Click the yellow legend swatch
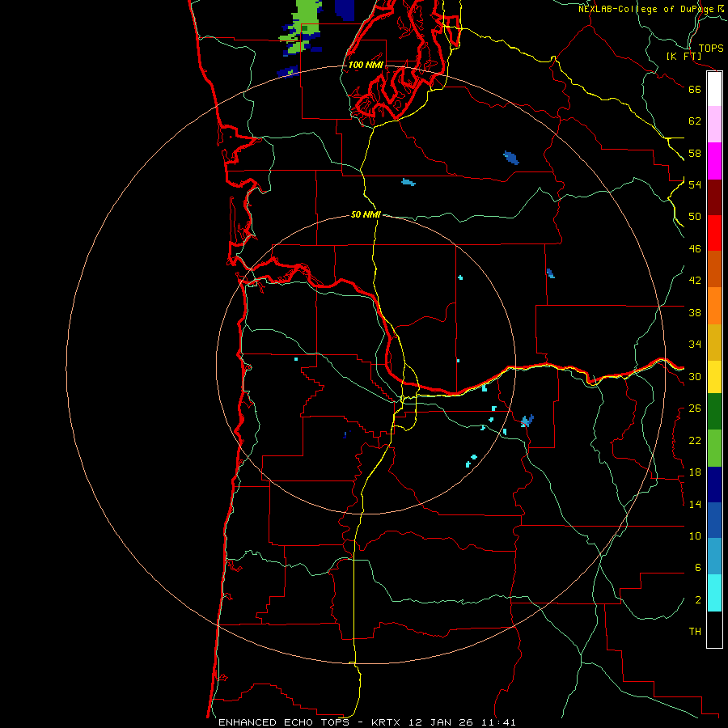Screen dimensions: 728x728 [x=714, y=377]
